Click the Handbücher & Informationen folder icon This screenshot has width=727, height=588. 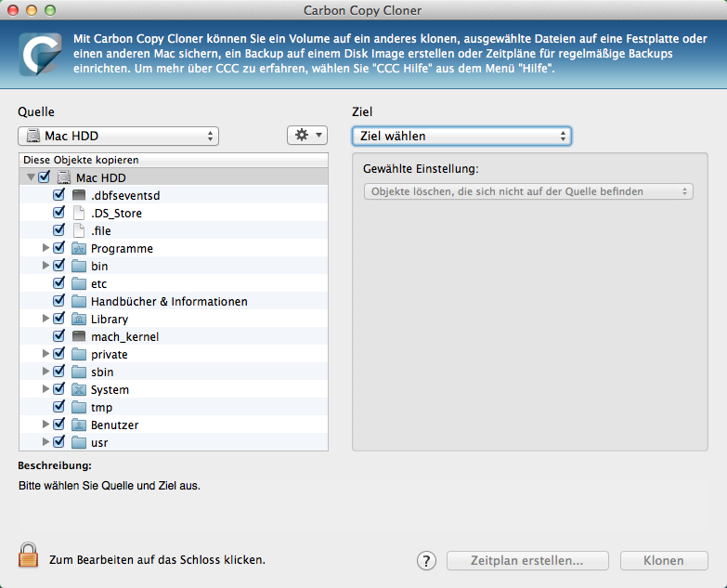[x=79, y=301]
